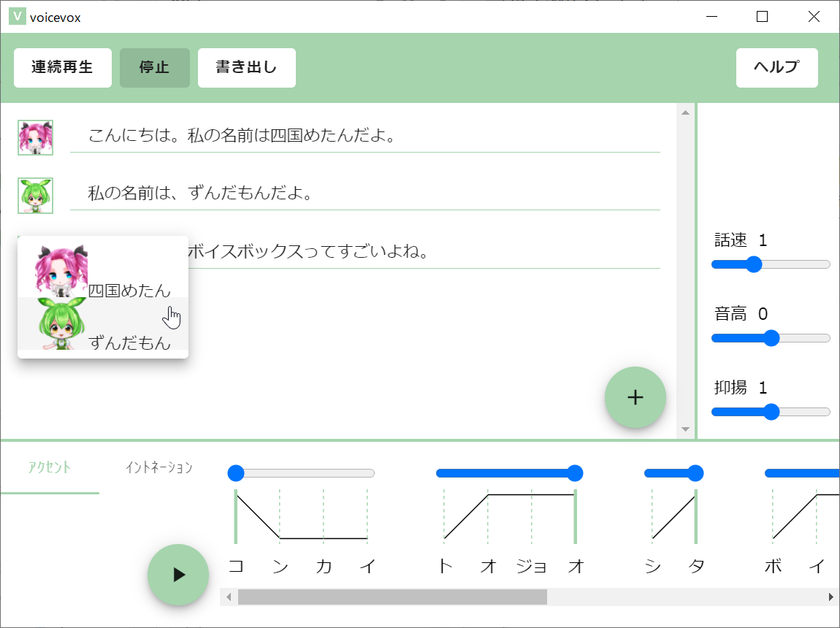Adjust the 抑揚 intonation slider
The width and height of the screenshot is (840, 628).
(771, 412)
